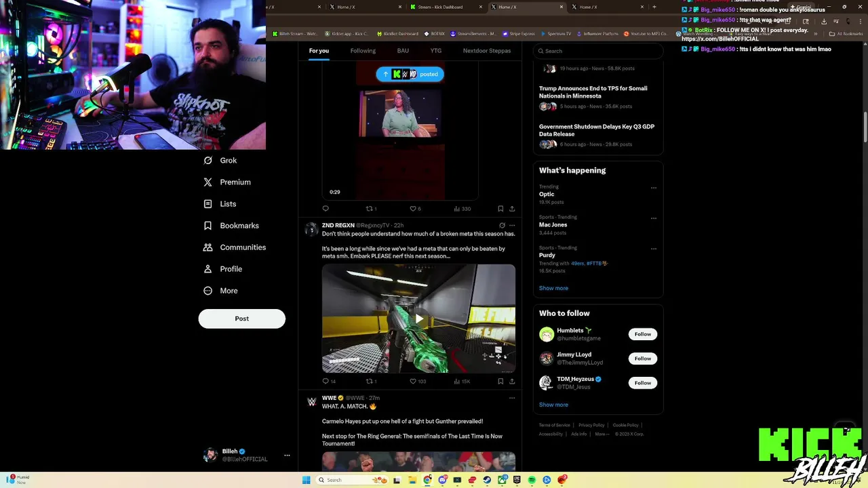Open All Bookmarks folder in browser
The height and width of the screenshot is (488, 868).
click(846, 34)
